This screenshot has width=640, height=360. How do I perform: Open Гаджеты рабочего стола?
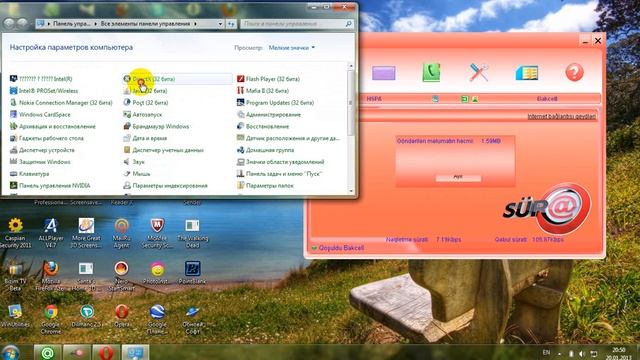(x=47, y=138)
